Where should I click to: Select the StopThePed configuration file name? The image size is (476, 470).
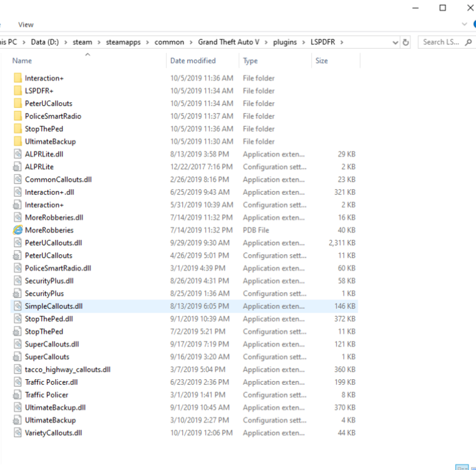44,332
